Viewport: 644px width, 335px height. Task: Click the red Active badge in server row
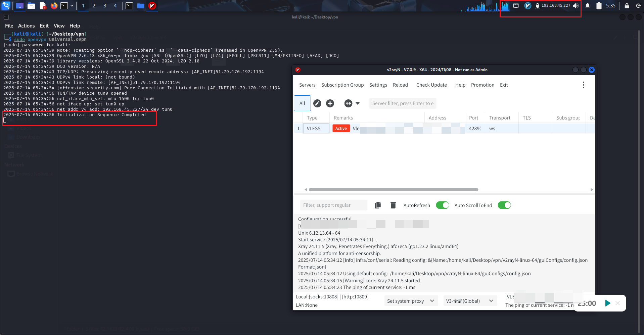point(341,129)
